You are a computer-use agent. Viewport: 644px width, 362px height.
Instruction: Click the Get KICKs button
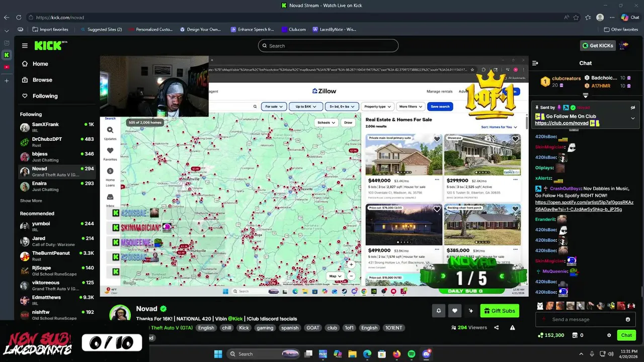coord(598,46)
